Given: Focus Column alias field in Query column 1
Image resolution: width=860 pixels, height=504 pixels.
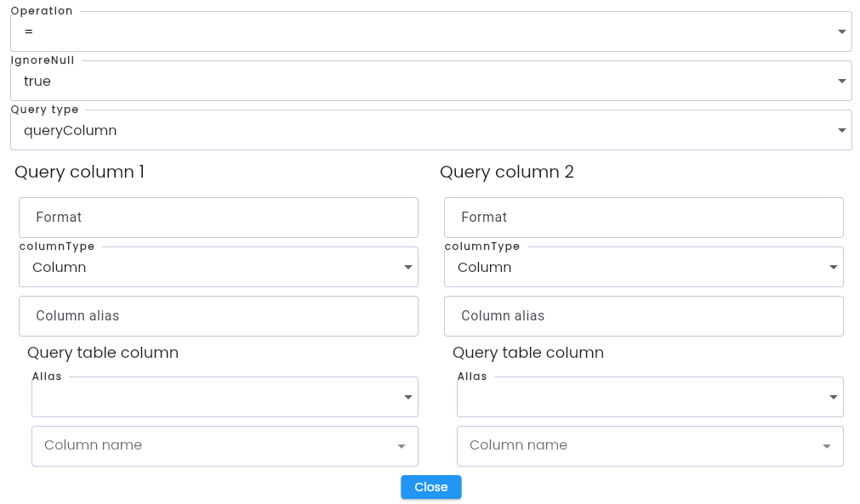Looking at the screenshot, I should point(219,316).
